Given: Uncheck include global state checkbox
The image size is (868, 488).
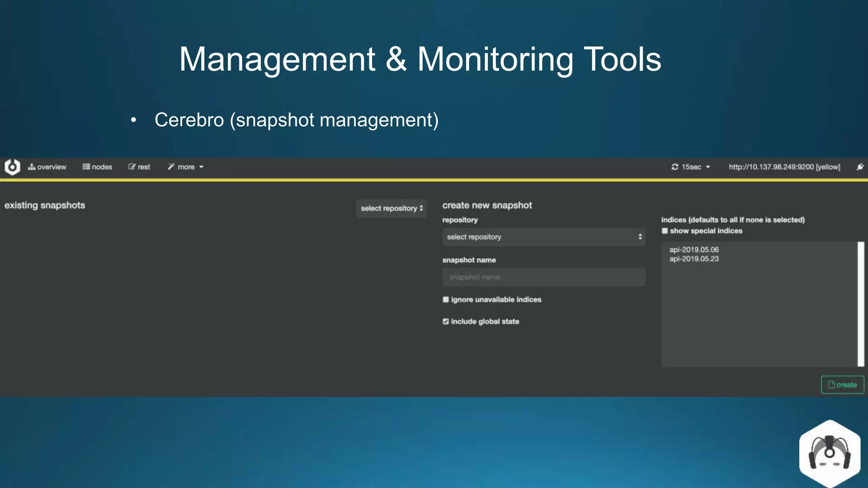Looking at the screenshot, I should tap(445, 322).
